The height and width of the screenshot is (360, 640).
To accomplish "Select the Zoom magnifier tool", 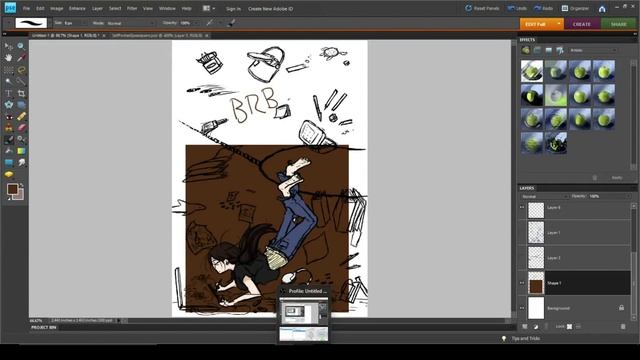I will 21,46.
